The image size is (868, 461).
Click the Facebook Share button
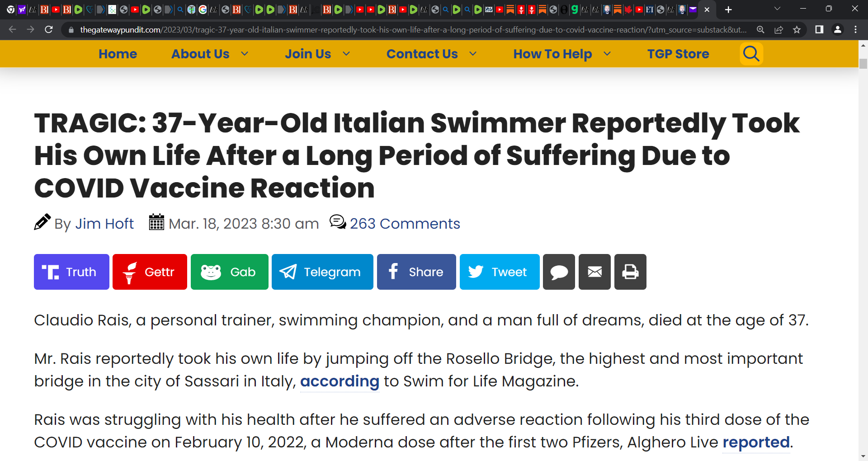(416, 272)
